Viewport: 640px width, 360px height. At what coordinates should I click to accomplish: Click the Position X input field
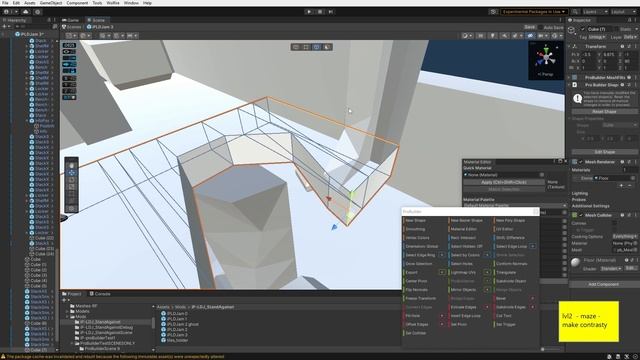589,54
